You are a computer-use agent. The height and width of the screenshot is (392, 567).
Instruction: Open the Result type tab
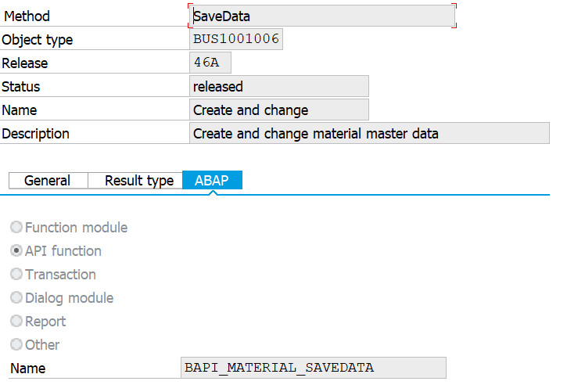[x=135, y=181]
